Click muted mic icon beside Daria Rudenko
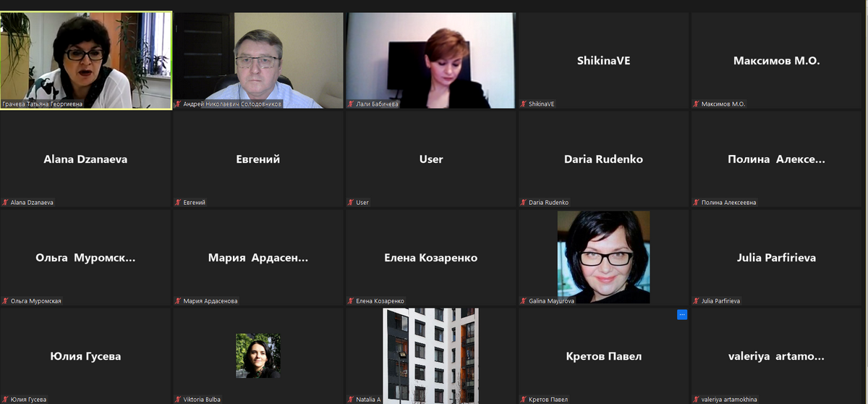This screenshot has height=404, width=868. tap(524, 203)
